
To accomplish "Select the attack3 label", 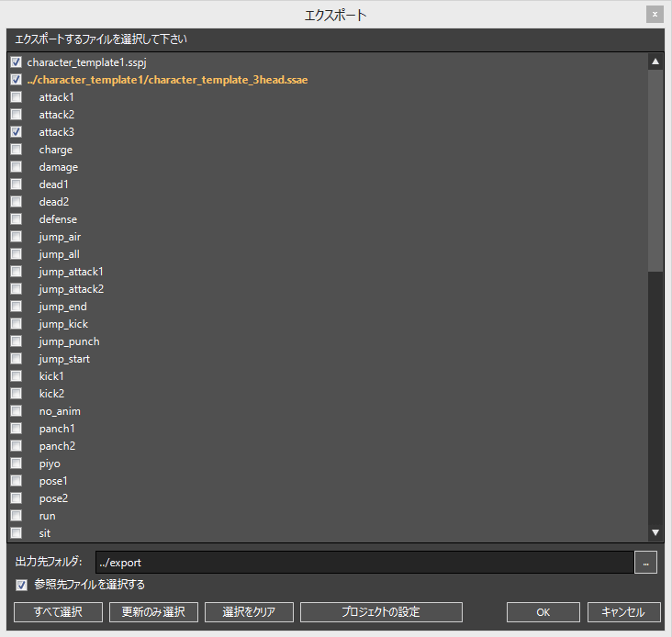I will click(57, 132).
